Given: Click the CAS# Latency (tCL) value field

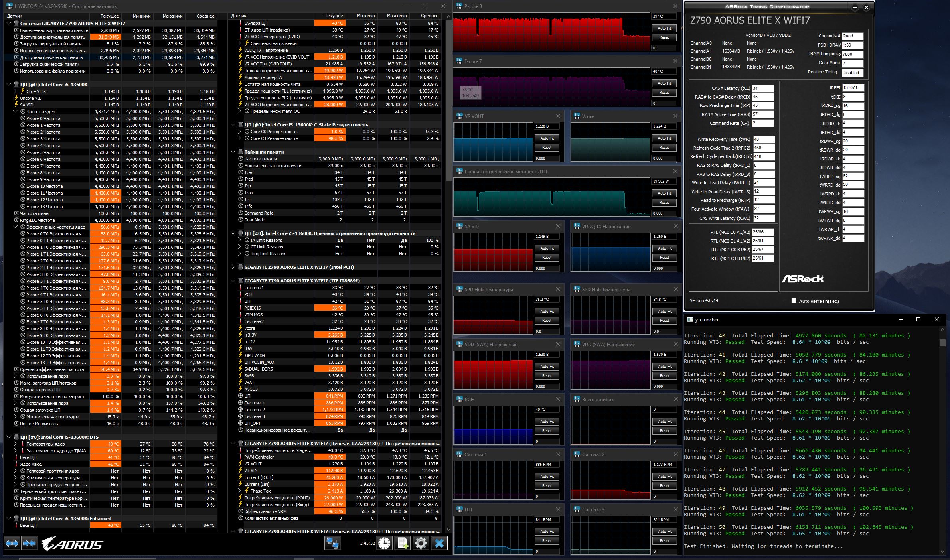Looking at the screenshot, I should tap(762, 88).
